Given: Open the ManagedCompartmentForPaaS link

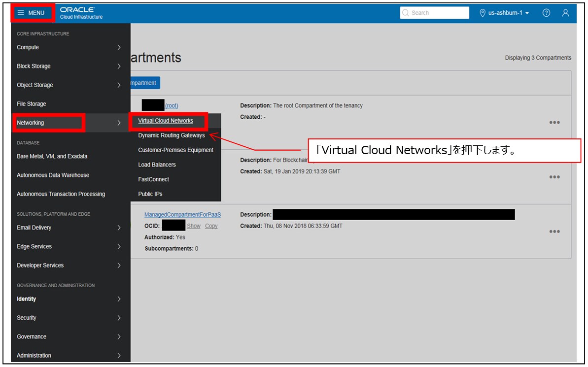Looking at the screenshot, I should click(x=183, y=214).
